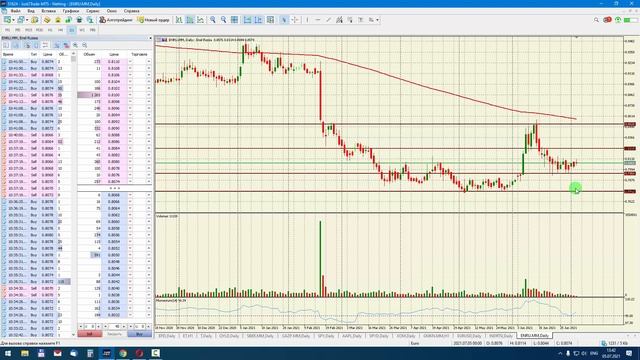640x360 pixels.
Task: Open Chrome from the taskbar
Action: pos(123,353)
